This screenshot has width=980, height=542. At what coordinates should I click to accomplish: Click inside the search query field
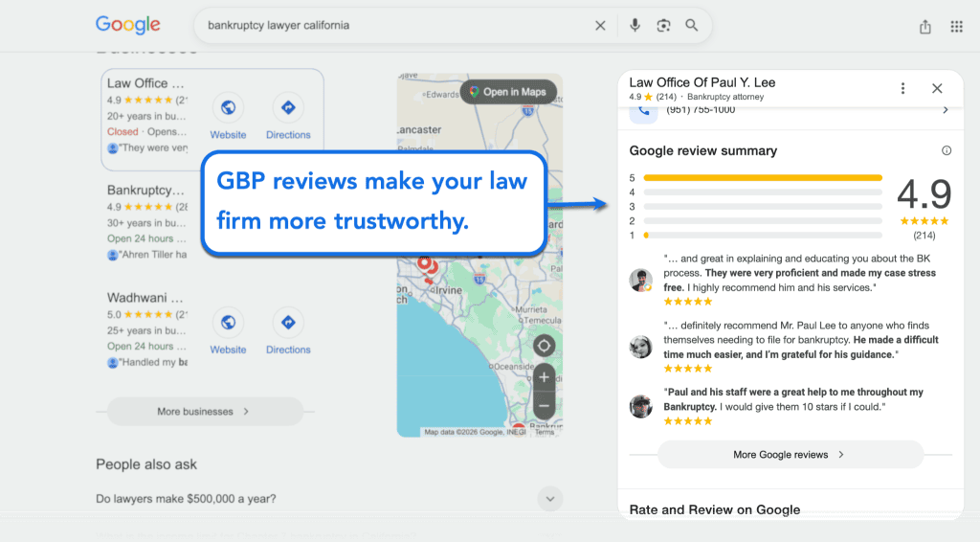click(x=393, y=26)
